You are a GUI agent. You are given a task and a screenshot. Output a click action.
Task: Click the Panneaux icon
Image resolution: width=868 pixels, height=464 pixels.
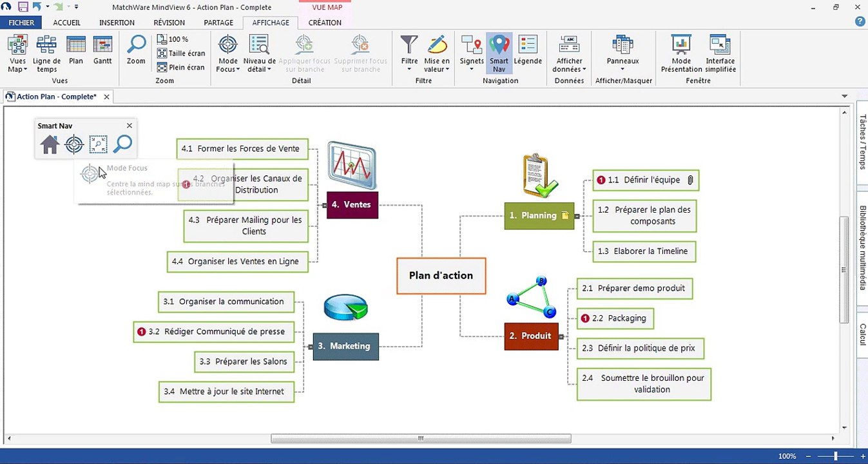click(622, 44)
